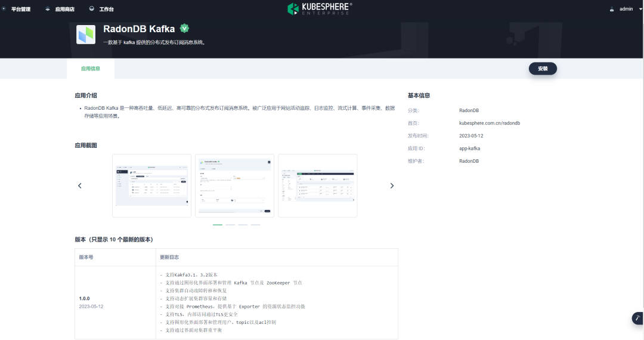Click the 应用介绍 section heading
The height and width of the screenshot is (340, 644).
pyautogui.click(x=86, y=95)
